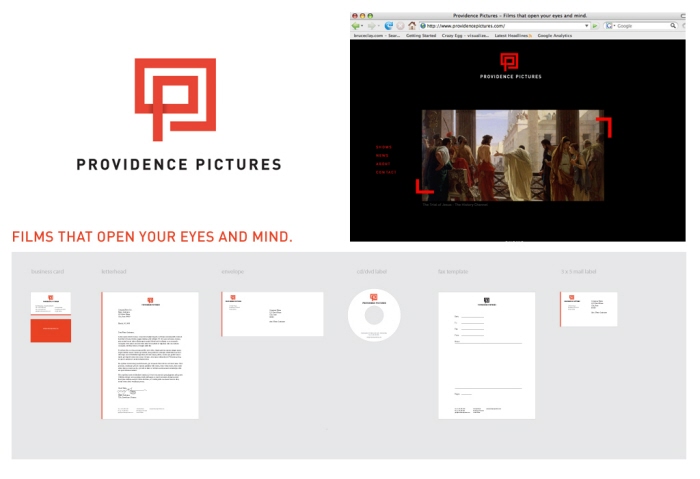
Task: Click the browser back arrow button
Action: [356, 26]
